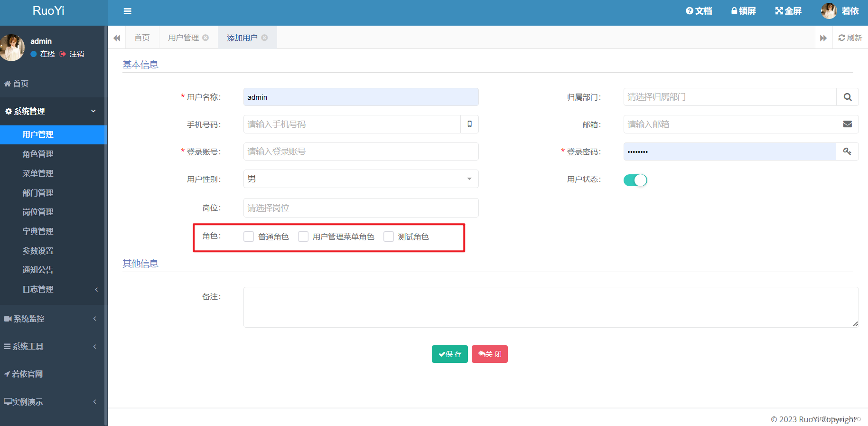Open the 若依 user avatar menu
The width and height of the screenshot is (868, 426).
point(840,11)
